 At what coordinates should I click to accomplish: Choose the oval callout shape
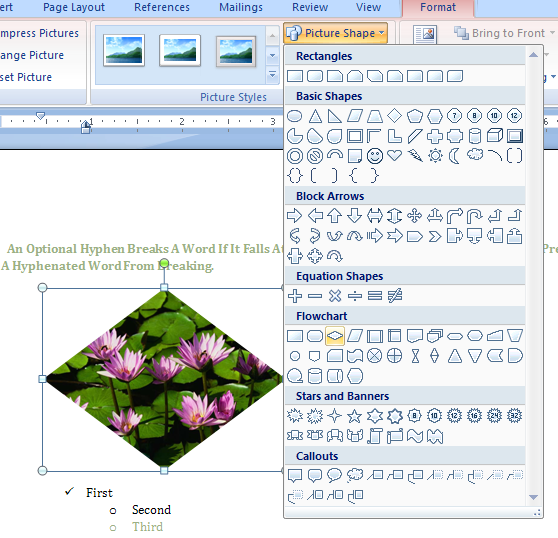click(335, 475)
